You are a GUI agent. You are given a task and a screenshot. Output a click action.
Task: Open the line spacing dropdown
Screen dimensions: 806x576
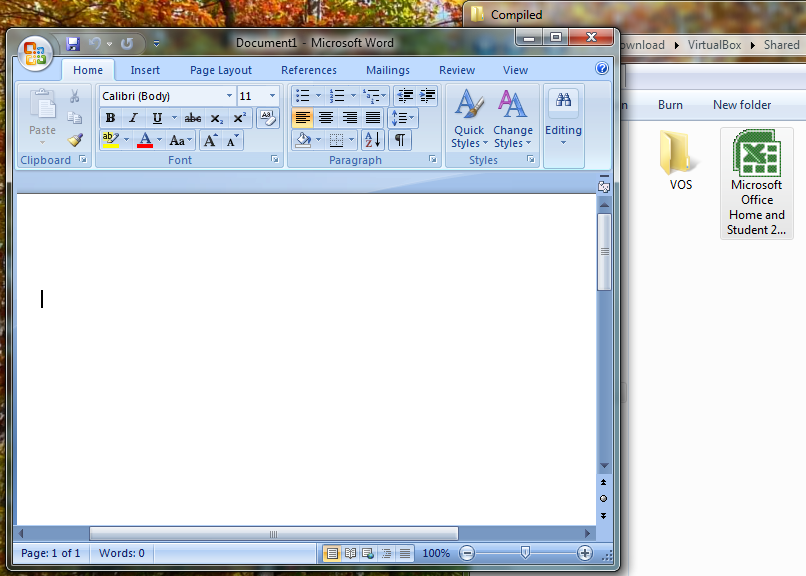(x=404, y=118)
